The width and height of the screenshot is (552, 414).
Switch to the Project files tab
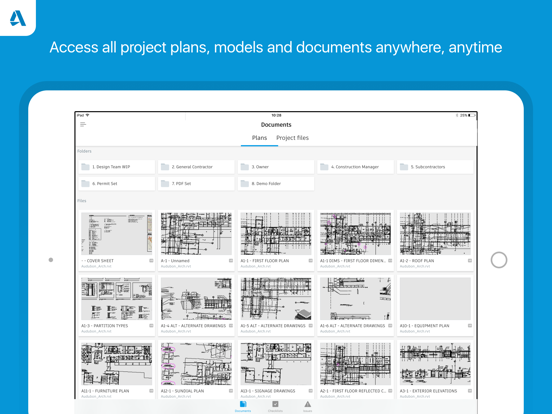(292, 138)
